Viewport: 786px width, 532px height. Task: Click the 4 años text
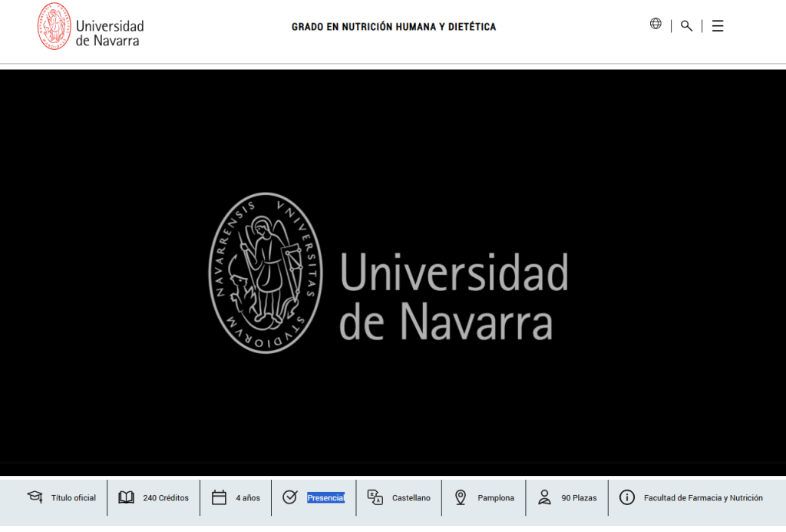(248, 498)
